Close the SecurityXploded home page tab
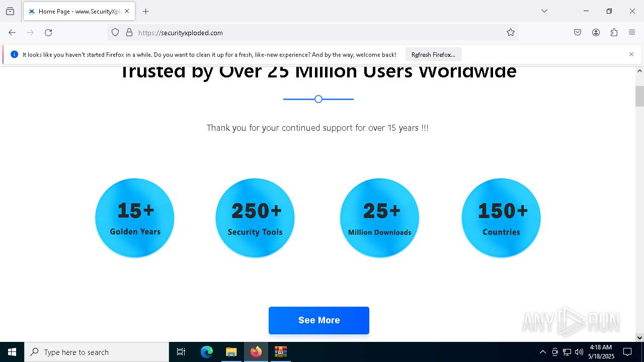Screen dimensions: 644x362 click(x=127, y=11)
